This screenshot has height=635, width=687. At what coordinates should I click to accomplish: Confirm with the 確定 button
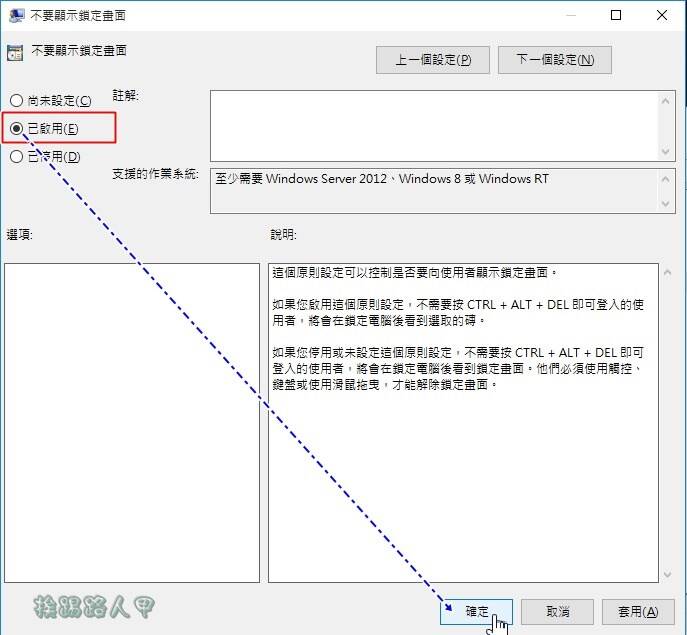[x=476, y=611]
